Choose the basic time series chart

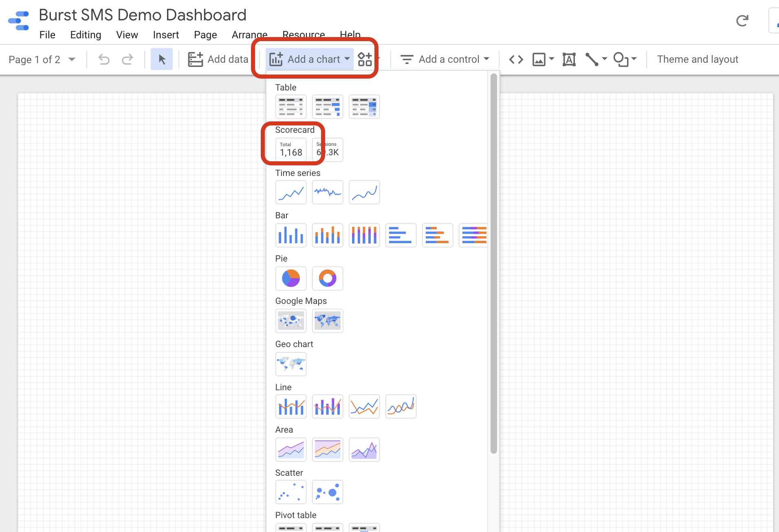[291, 192]
